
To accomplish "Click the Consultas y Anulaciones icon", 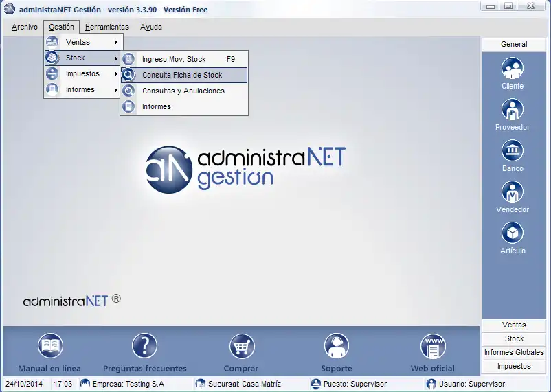I will 128,91.
